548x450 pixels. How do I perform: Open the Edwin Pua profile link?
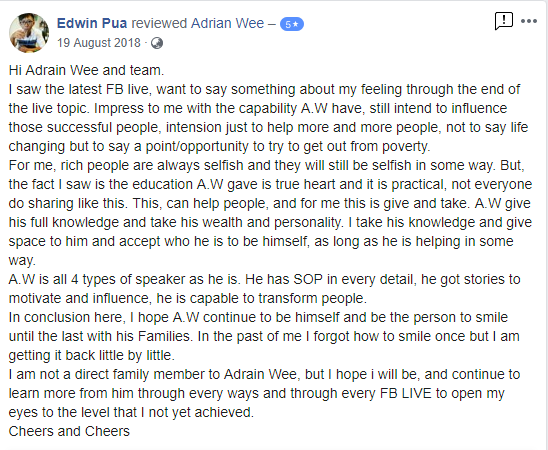92,23
